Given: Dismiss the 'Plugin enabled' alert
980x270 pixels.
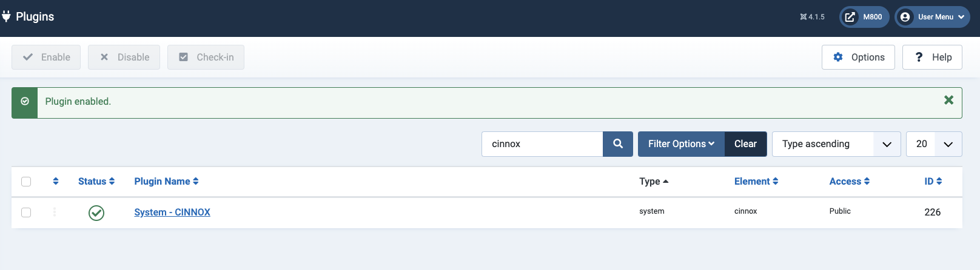Looking at the screenshot, I should (948, 100).
